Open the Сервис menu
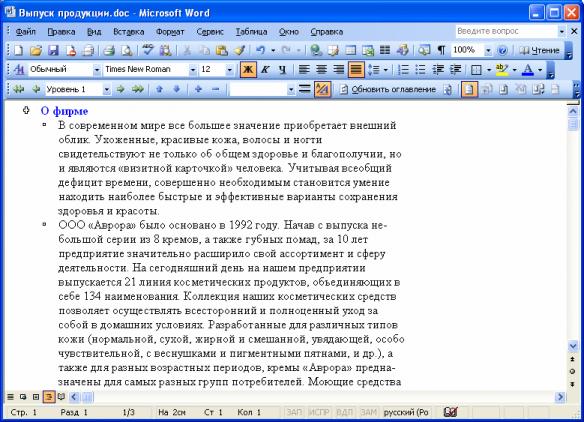 210,32
